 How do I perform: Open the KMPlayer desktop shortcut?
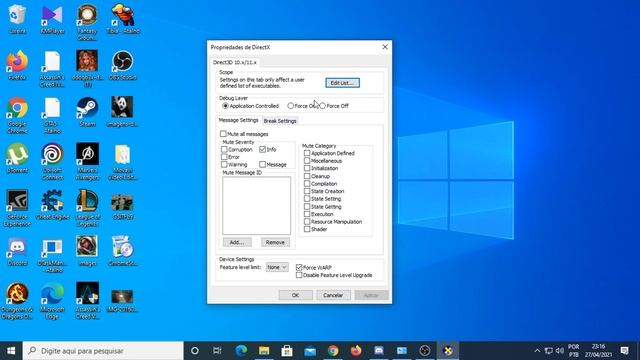click(52, 18)
